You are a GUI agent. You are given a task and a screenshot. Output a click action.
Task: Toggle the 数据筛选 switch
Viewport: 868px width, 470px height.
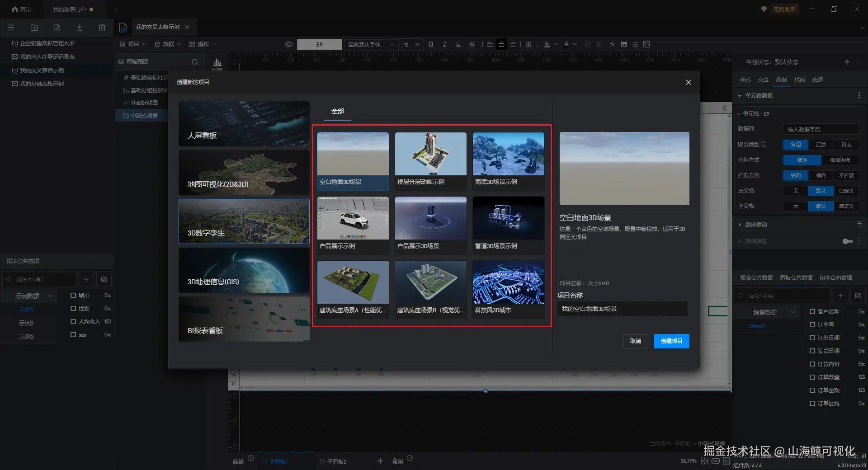tap(848, 241)
